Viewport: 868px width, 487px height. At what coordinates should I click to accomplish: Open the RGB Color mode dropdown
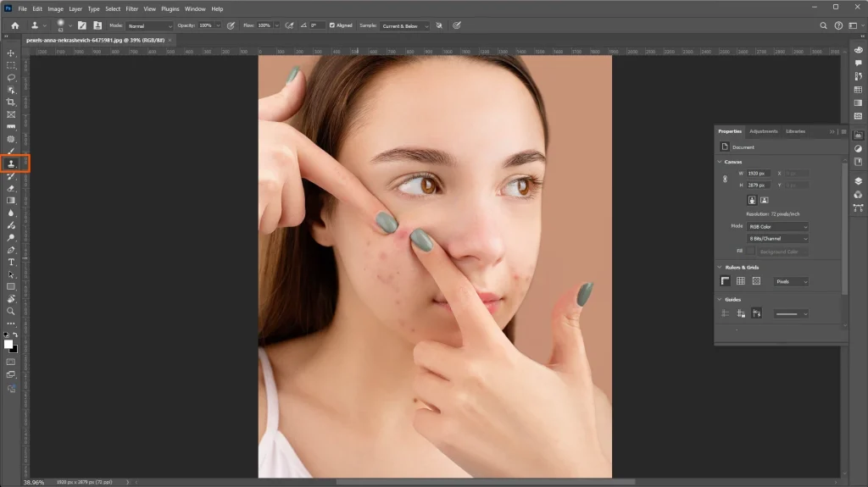tap(777, 226)
